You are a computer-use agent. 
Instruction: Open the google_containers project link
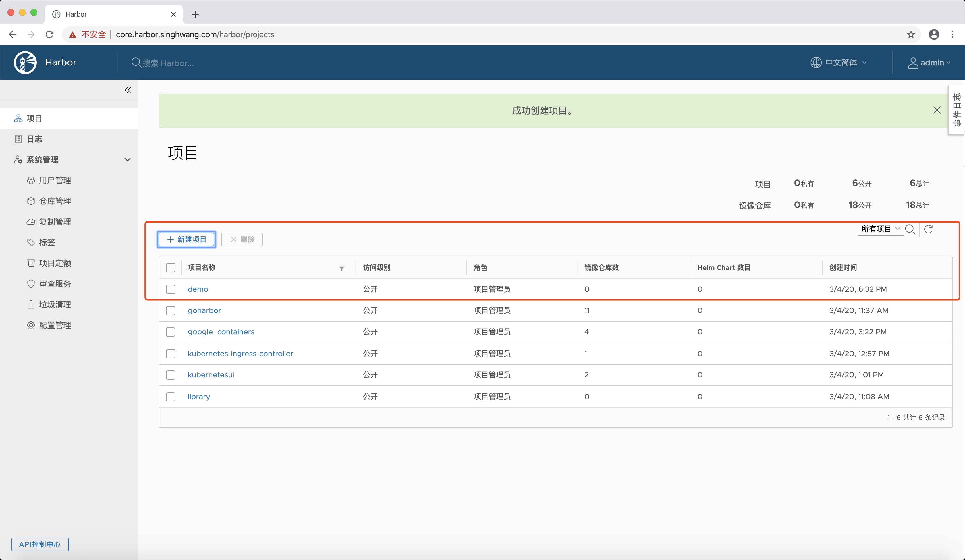(221, 332)
